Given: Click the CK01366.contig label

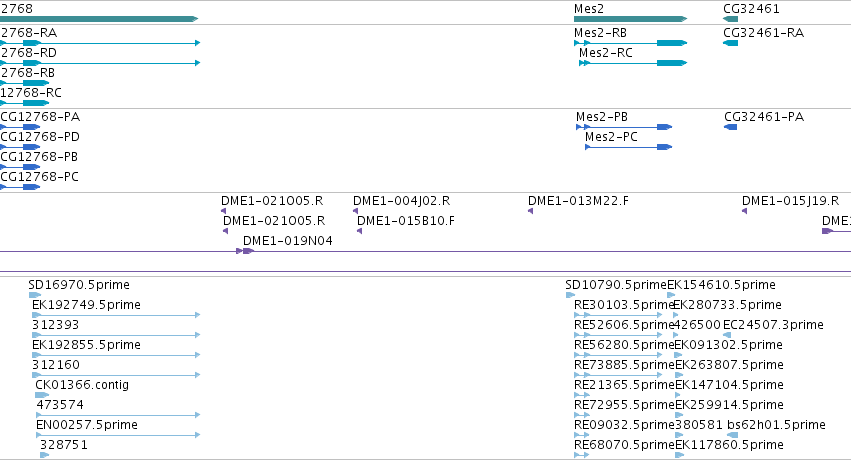Looking at the screenshot, I should (82, 385).
